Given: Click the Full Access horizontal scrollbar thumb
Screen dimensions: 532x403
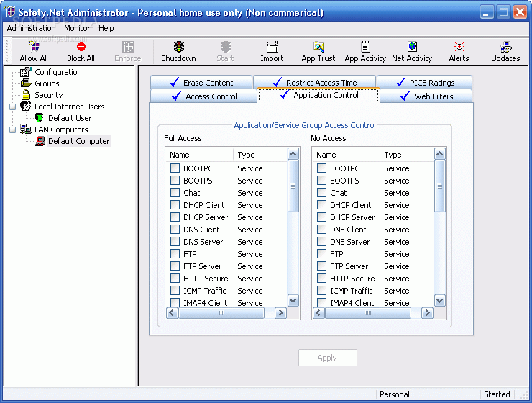Looking at the screenshot, I should pyautogui.click(x=221, y=313).
